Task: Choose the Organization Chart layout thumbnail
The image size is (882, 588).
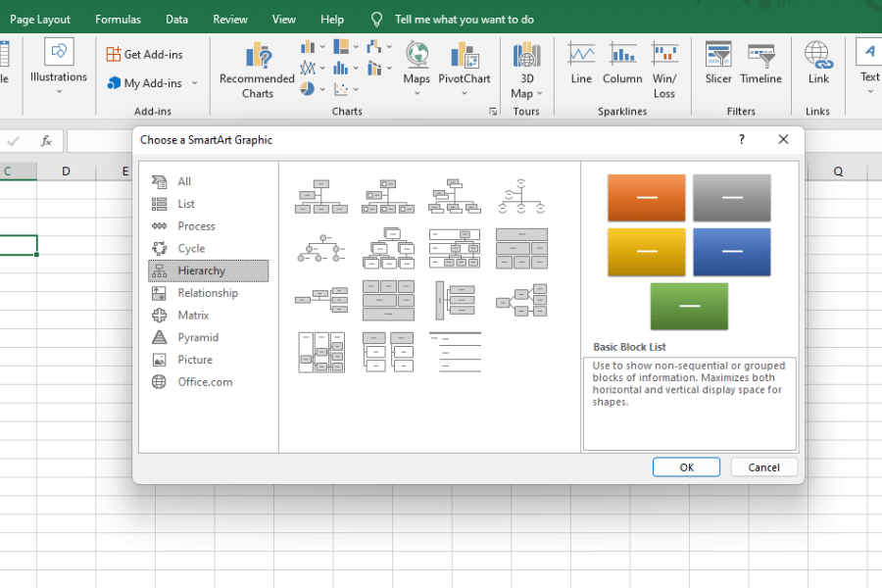Action: [320, 195]
